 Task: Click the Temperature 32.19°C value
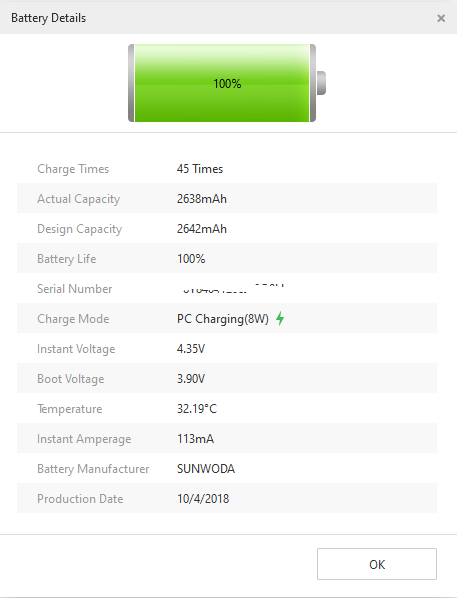coord(196,409)
